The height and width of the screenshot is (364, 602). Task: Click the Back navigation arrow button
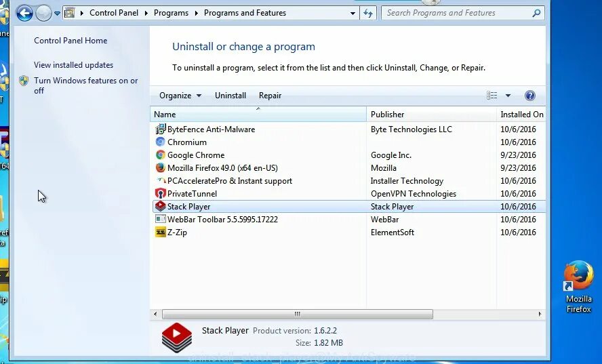pyautogui.click(x=24, y=14)
